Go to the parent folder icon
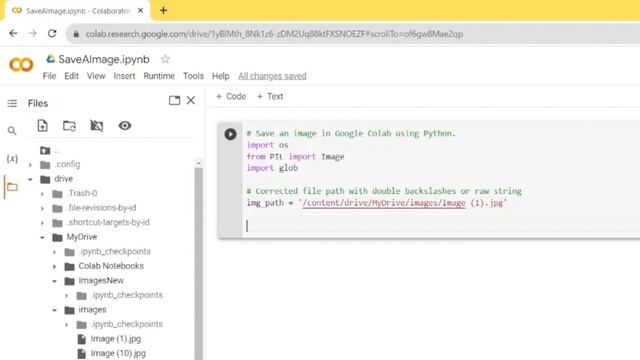Image resolution: width=640 pixels, height=360 pixels. (x=45, y=151)
